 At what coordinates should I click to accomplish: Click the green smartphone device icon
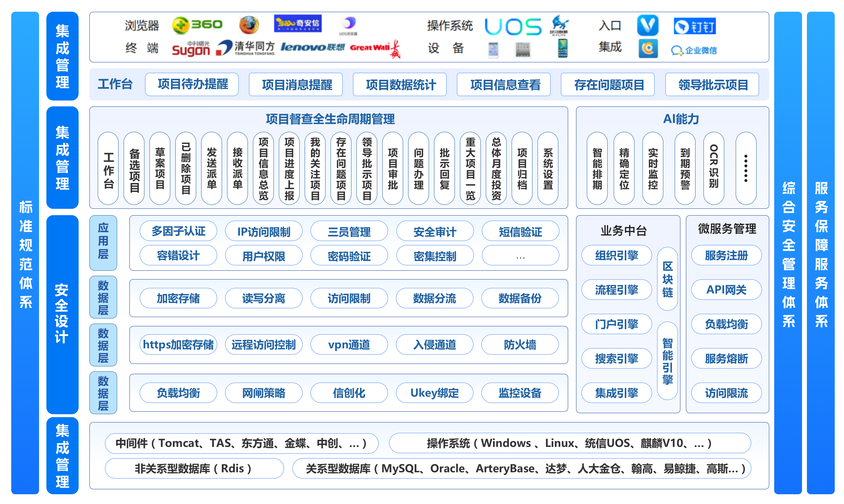[562, 48]
